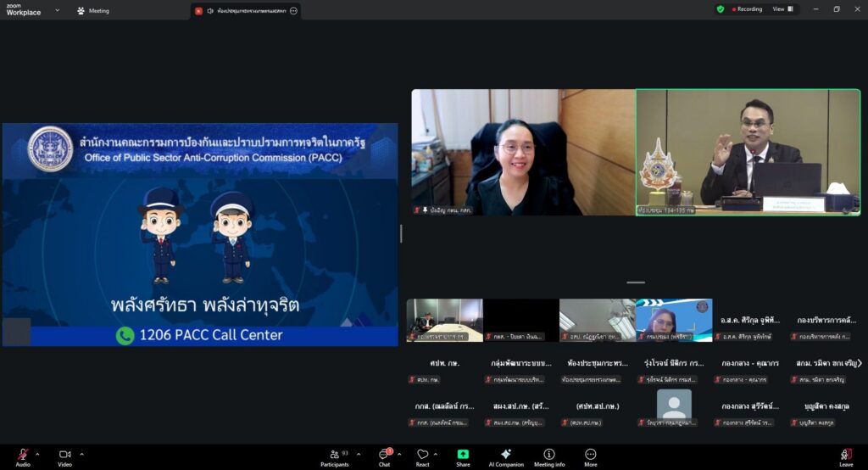868x470 pixels.
Task: Show next page of participant thumbnails
Action: (860, 363)
